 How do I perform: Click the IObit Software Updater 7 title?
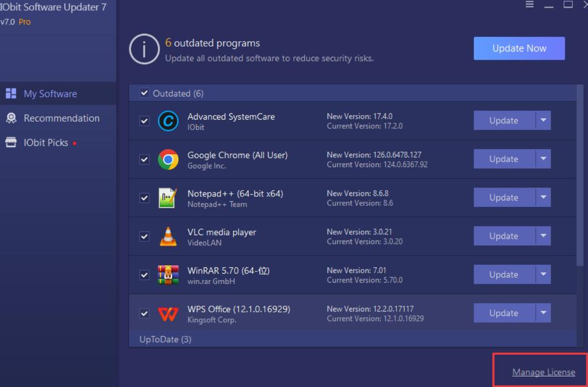point(53,7)
